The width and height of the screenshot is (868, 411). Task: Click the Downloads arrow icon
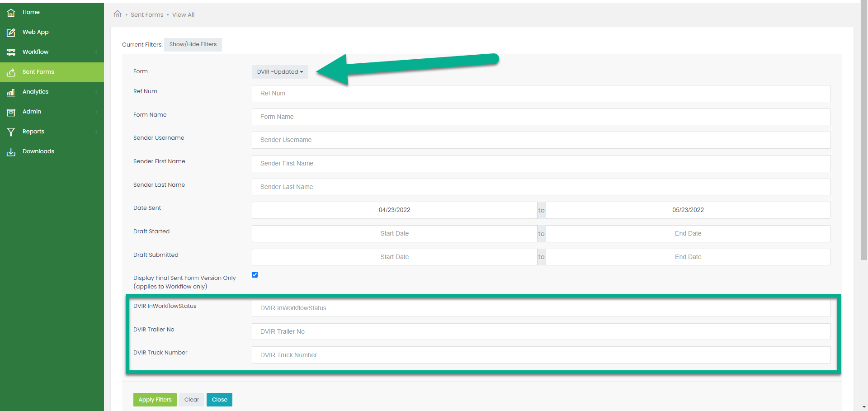11,152
